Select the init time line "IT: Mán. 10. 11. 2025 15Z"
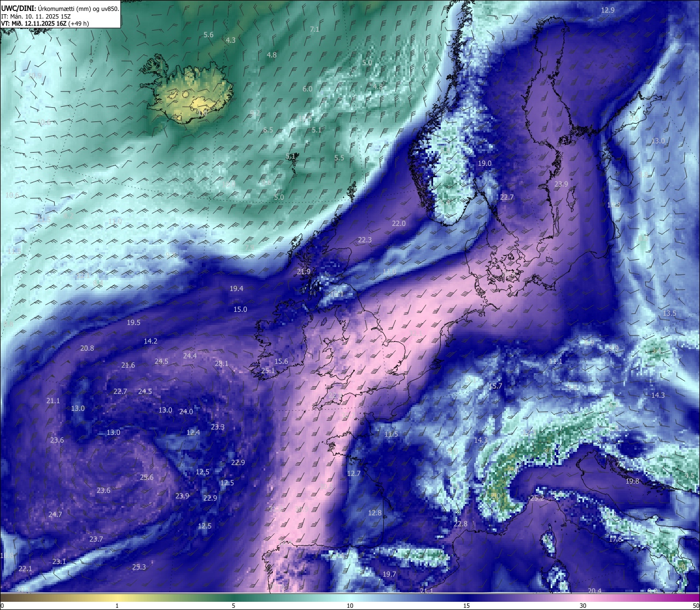The image size is (700, 610). (36, 16)
